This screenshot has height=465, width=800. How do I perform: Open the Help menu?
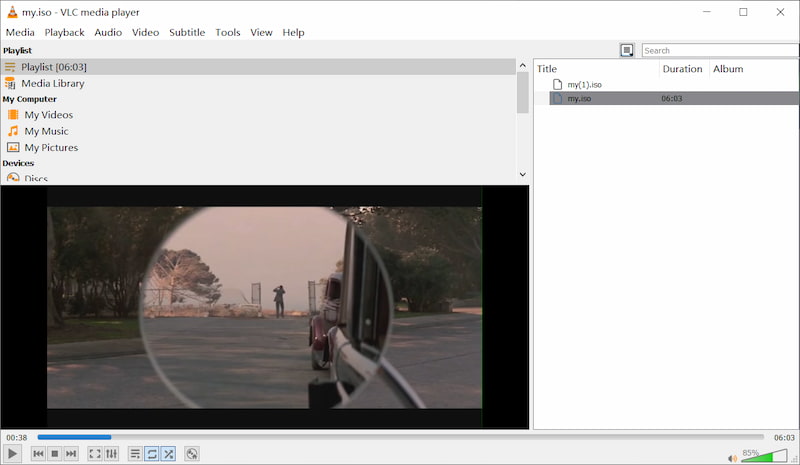(293, 32)
